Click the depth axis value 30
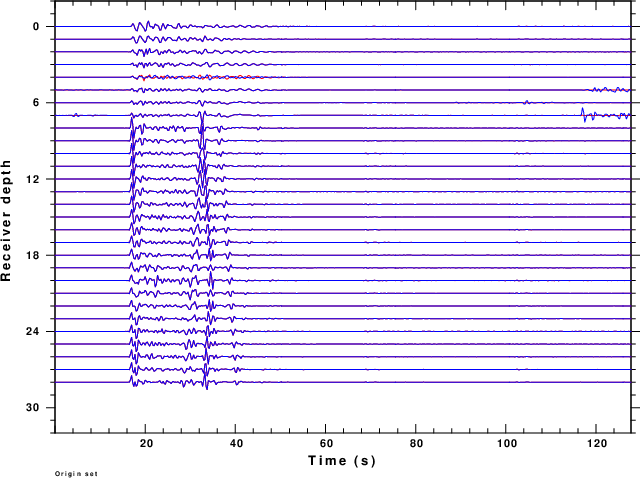 point(33,407)
